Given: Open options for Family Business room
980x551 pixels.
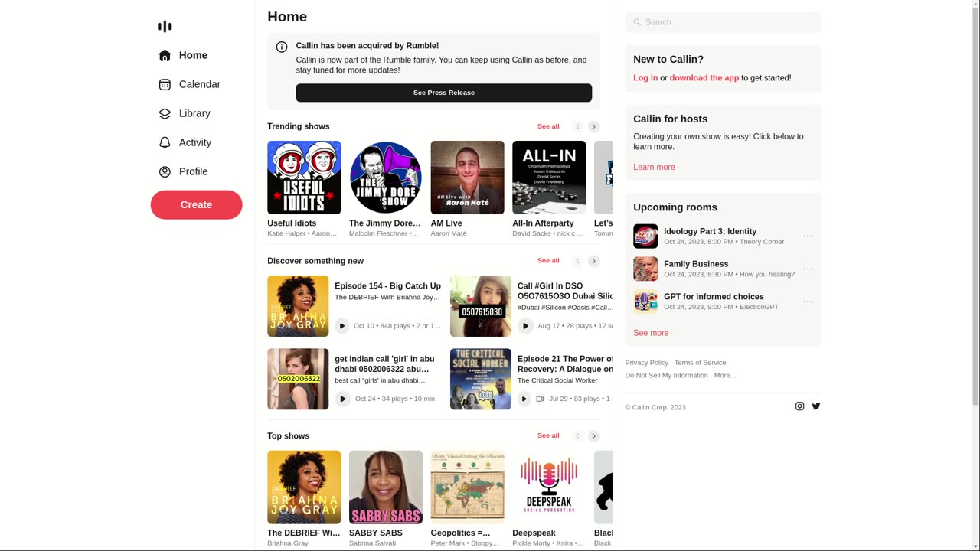Looking at the screenshot, I should [x=808, y=269].
